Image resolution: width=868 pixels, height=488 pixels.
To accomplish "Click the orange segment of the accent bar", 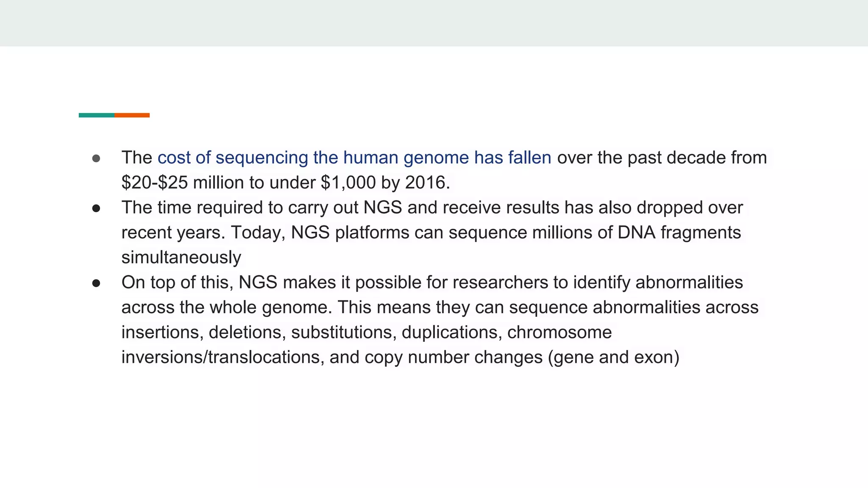I will point(132,115).
